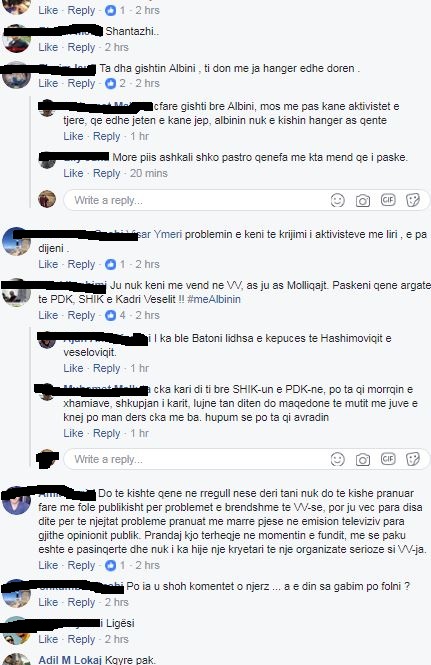The image size is (431, 665).
Task: Open Adil M Lokaj's profile
Action: coord(70,660)
